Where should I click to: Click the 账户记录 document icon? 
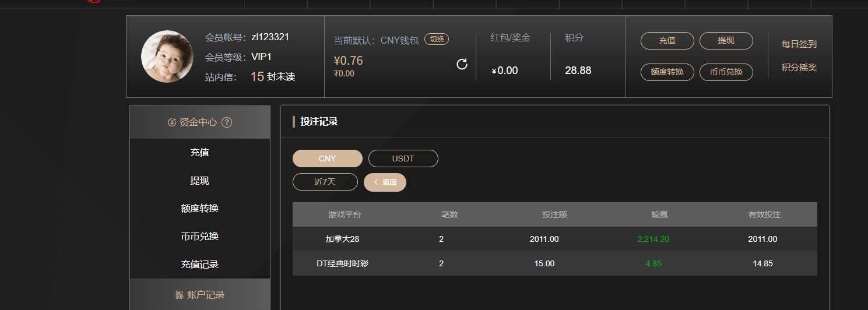[x=180, y=295]
